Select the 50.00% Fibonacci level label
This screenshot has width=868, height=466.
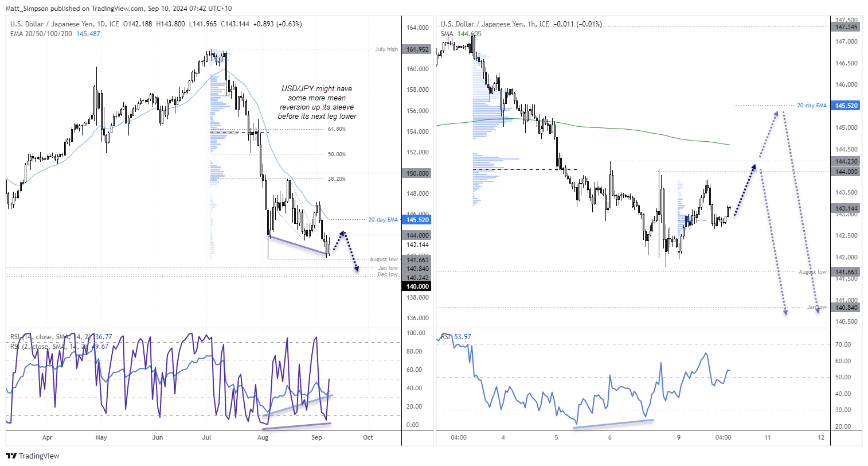click(x=337, y=154)
